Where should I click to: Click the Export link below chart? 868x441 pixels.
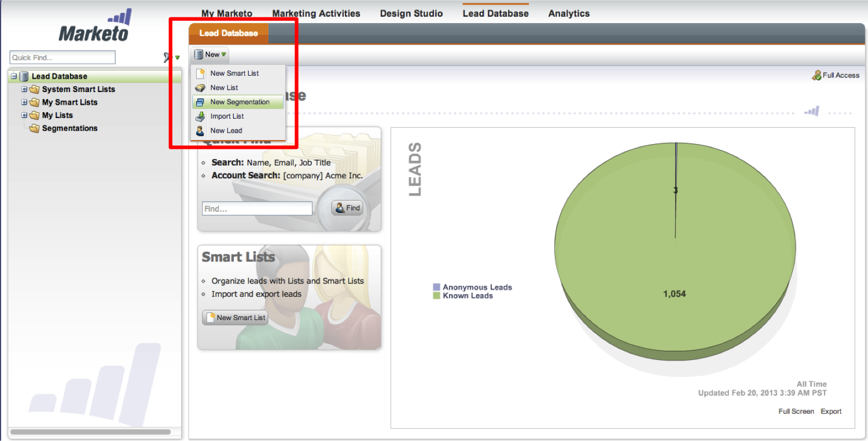pos(831,411)
